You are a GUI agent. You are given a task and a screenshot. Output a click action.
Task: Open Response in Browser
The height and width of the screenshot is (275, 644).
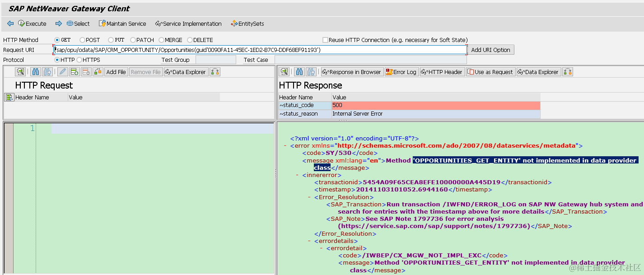tap(352, 72)
